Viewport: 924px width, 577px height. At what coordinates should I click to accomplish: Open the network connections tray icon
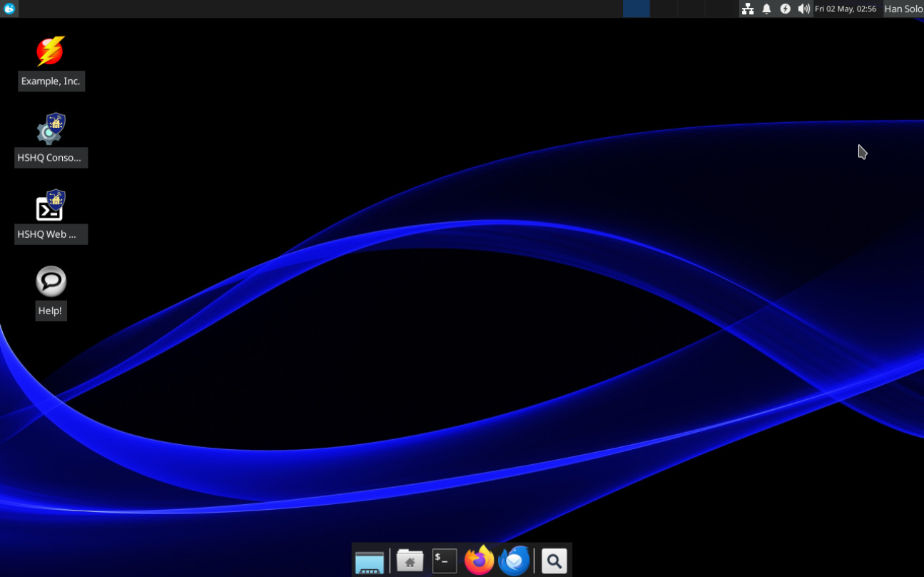click(747, 9)
